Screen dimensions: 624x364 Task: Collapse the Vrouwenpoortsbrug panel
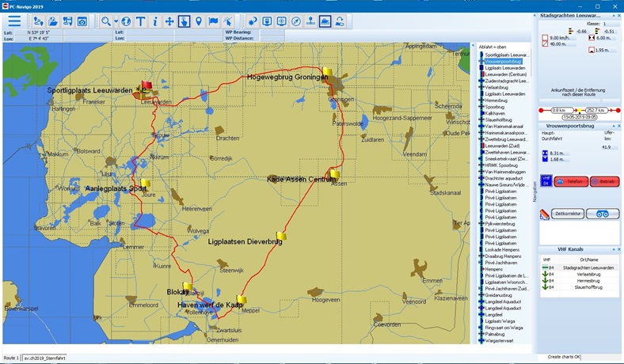612,126
